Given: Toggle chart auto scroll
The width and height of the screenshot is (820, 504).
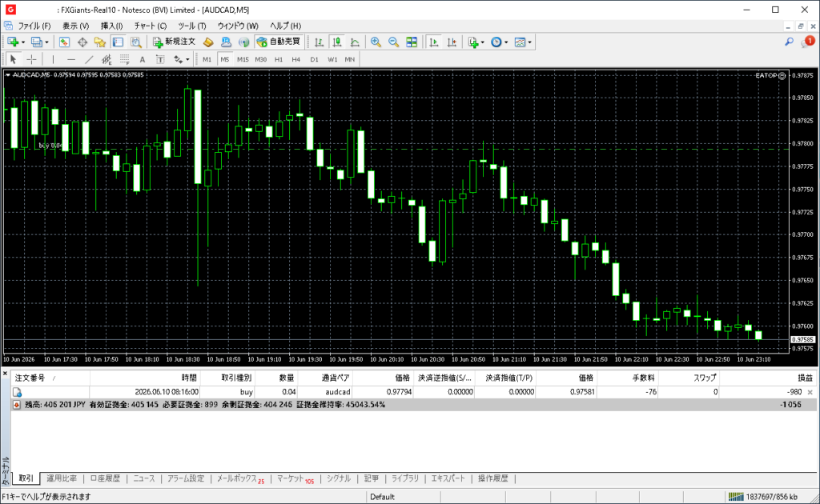Looking at the screenshot, I should [x=433, y=42].
